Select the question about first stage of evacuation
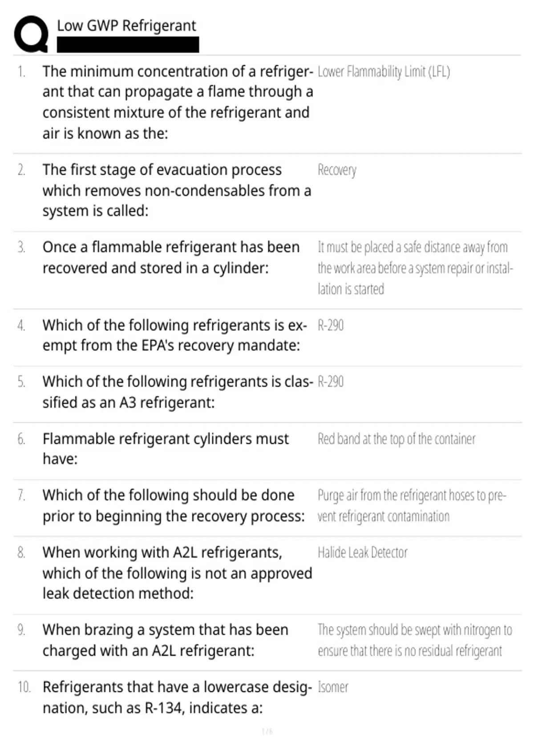Viewport: 534px width, 756px height. 177,190
